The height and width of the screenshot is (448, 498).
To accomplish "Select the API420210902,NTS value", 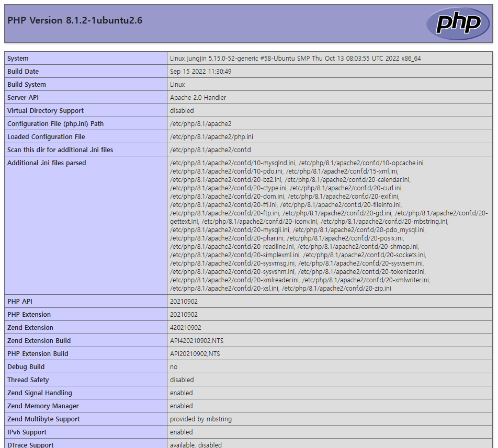I will (197, 340).
